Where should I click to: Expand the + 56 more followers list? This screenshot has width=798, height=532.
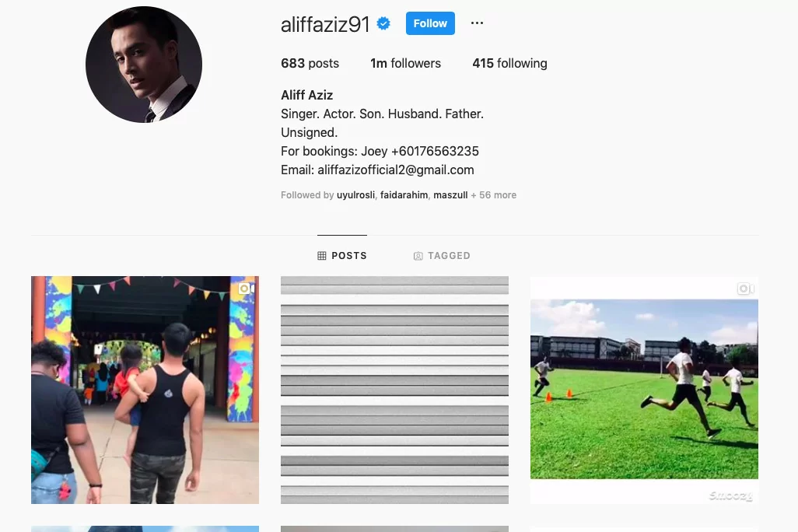click(x=493, y=195)
